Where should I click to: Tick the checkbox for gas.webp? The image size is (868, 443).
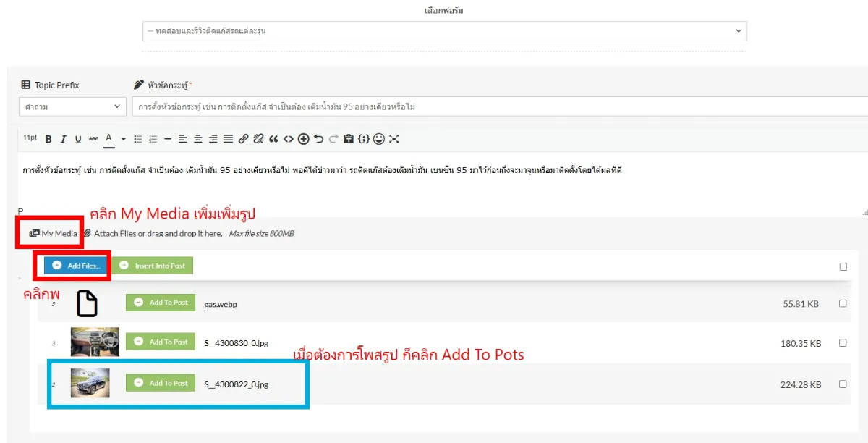[843, 304]
